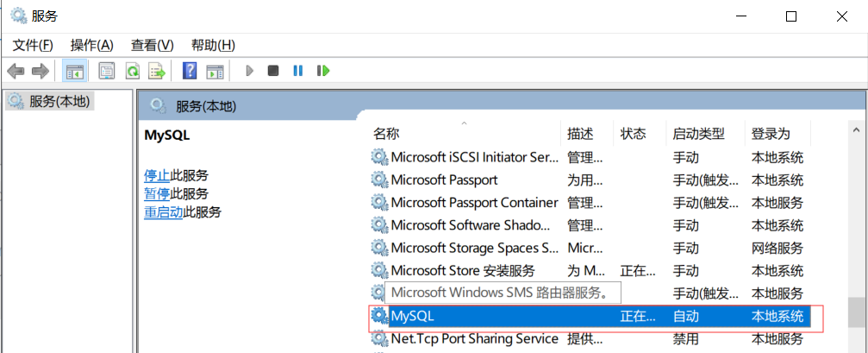Click the Export List toolbar icon
This screenshot has height=353, width=868.
coord(157,71)
